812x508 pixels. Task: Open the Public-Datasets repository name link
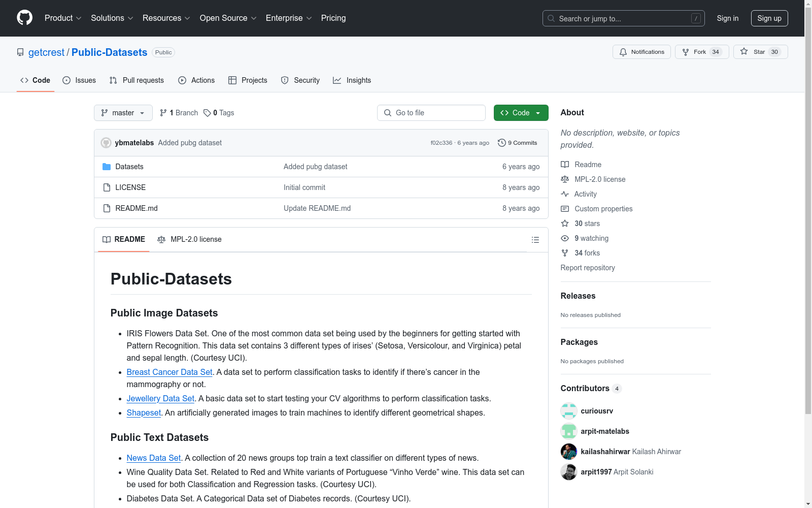coord(109,52)
